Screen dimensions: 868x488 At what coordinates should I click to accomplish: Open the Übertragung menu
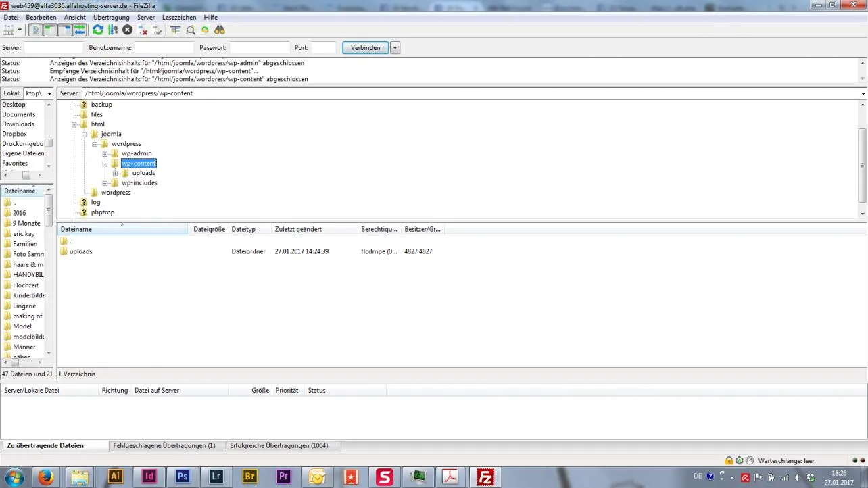tap(112, 17)
